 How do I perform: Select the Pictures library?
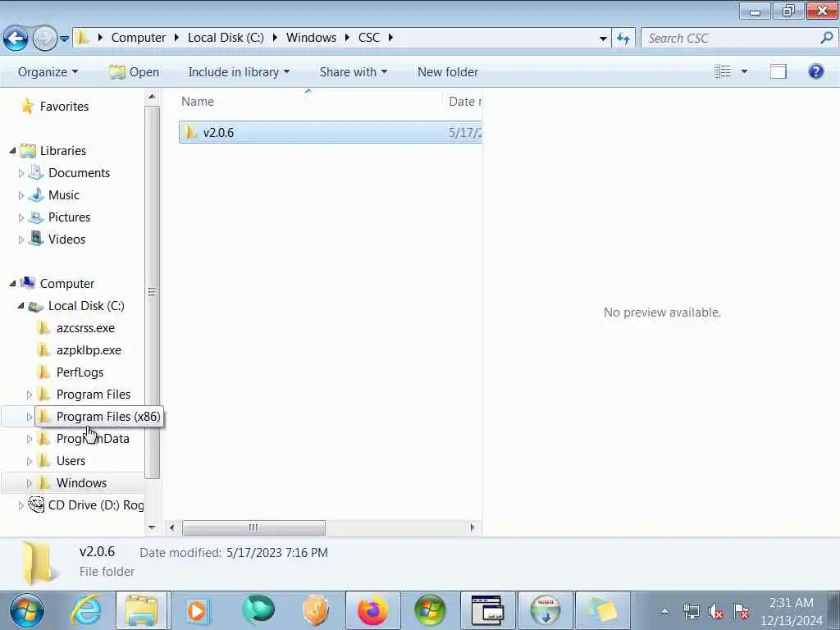(69, 217)
